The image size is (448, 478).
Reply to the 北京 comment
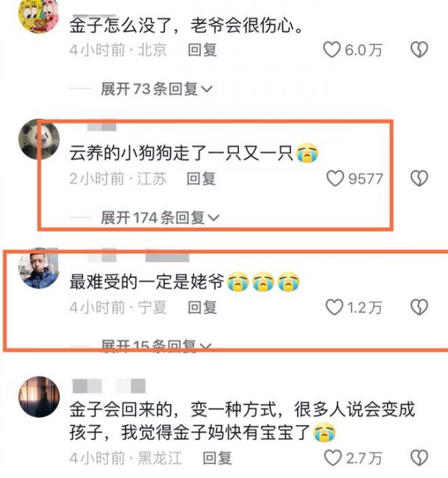click(202, 50)
